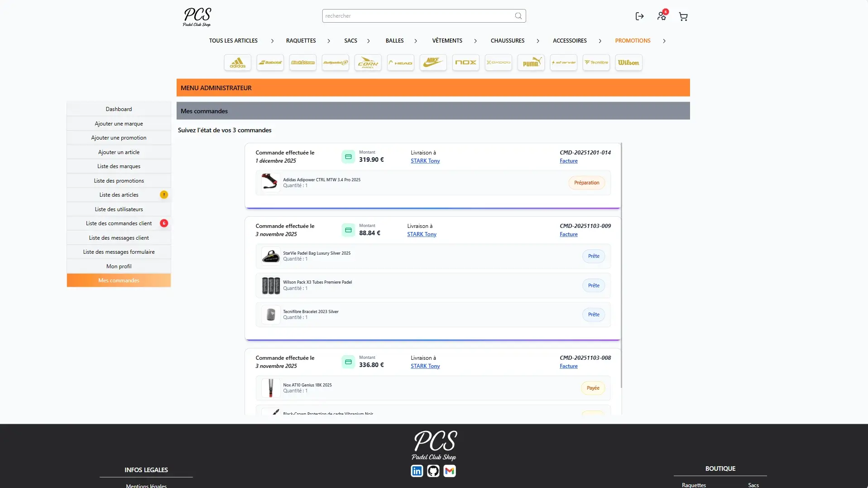Screen dimensions: 868x488
Task: Open the Adidas Adipower CTRL racket thumbnail
Action: (271, 183)
